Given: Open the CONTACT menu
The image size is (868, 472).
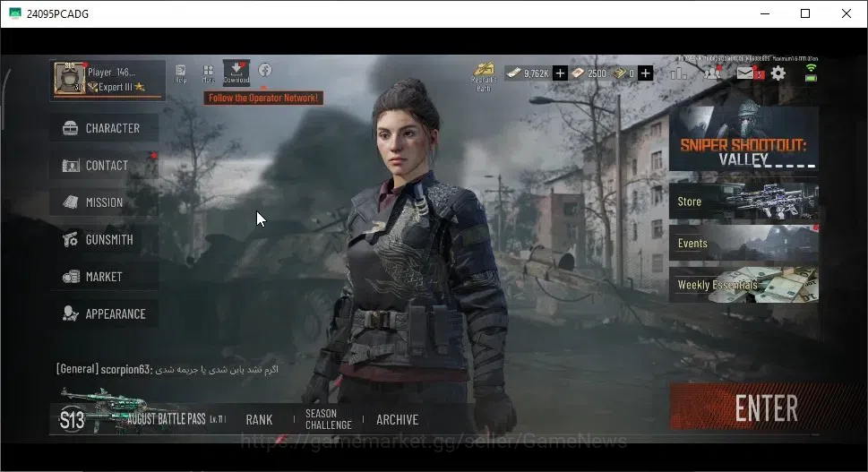Looking at the screenshot, I should (104, 166).
